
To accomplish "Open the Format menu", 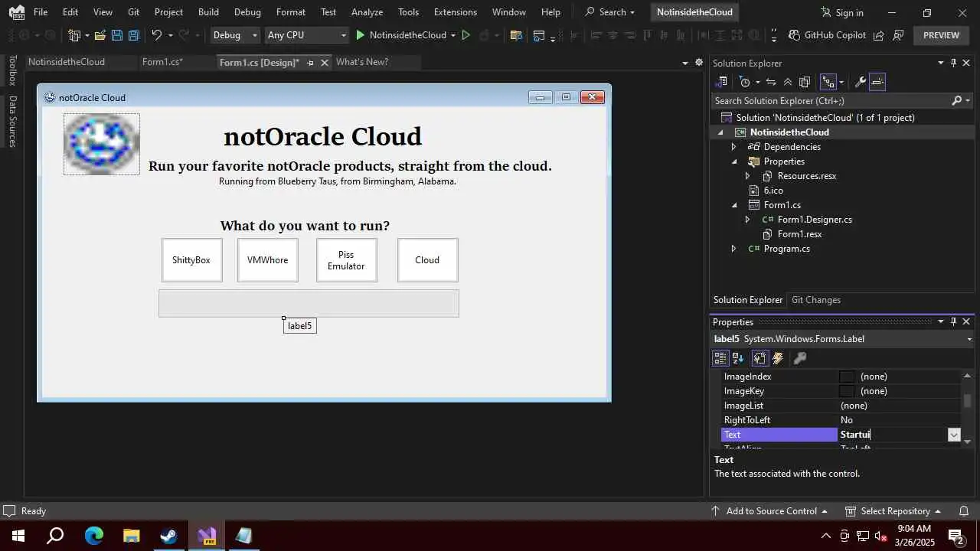I will (290, 12).
